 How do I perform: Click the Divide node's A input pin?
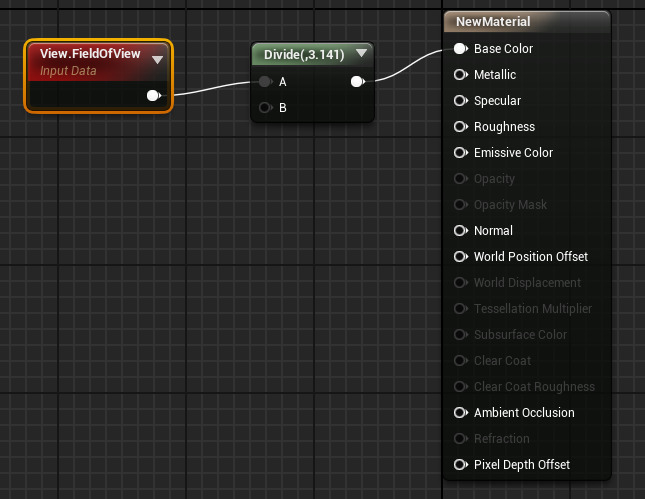point(265,82)
